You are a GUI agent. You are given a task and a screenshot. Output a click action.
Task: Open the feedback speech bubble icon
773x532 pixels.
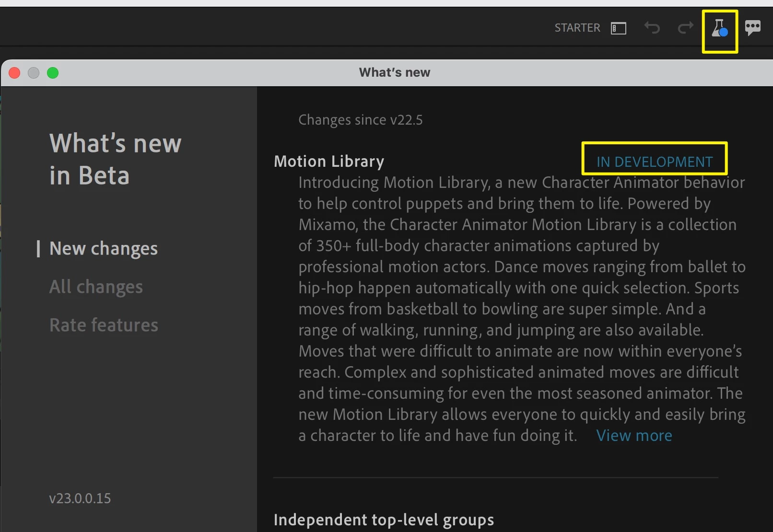(753, 28)
